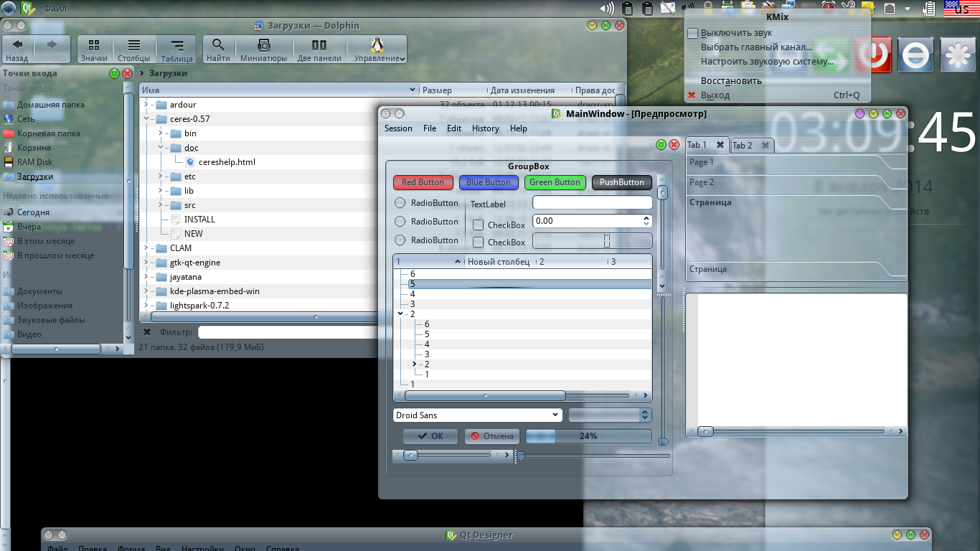
Task: Tick the lower CheckBox in GroupBox
Action: click(x=479, y=242)
